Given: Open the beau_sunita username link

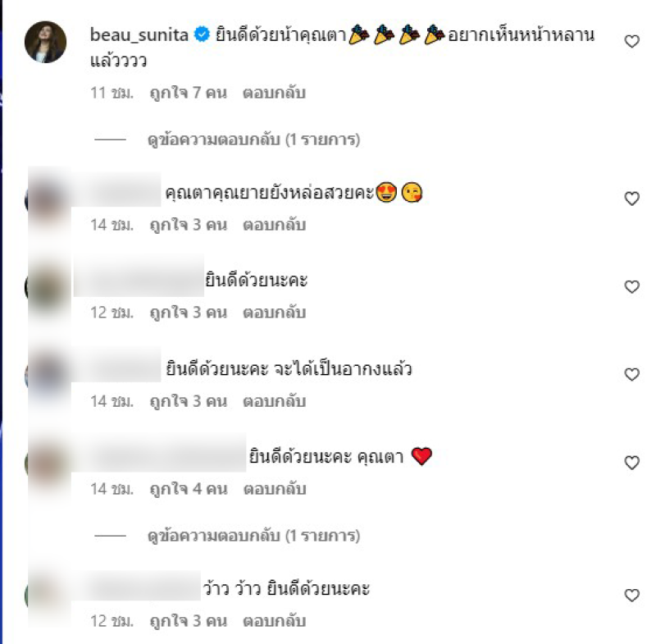Looking at the screenshot, I should (139, 35).
